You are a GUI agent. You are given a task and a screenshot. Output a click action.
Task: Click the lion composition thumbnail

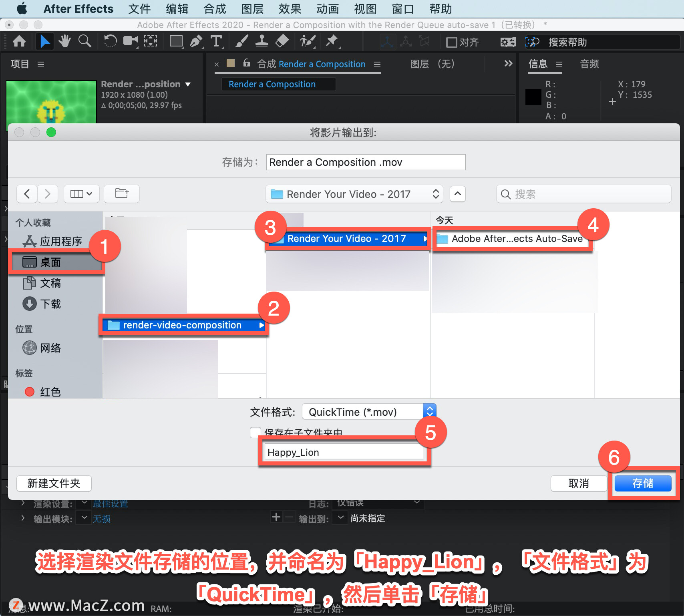(51, 102)
